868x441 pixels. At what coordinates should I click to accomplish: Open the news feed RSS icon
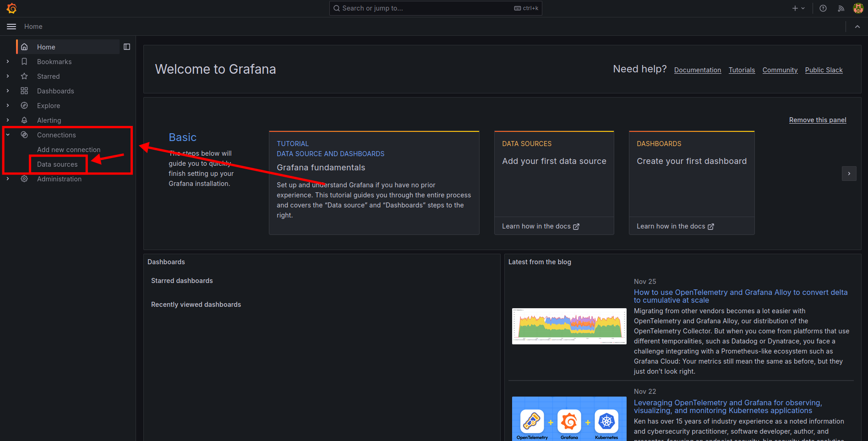pyautogui.click(x=841, y=8)
